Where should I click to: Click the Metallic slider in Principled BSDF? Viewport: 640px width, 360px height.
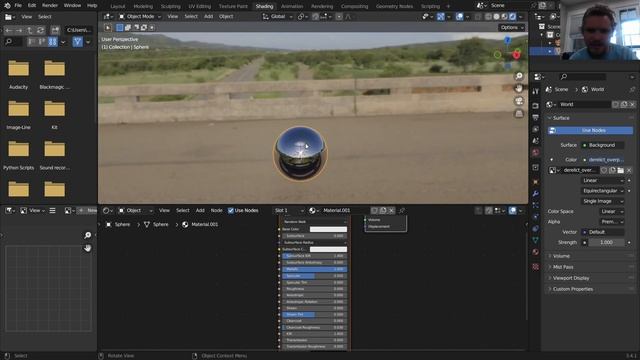click(x=314, y=269)
